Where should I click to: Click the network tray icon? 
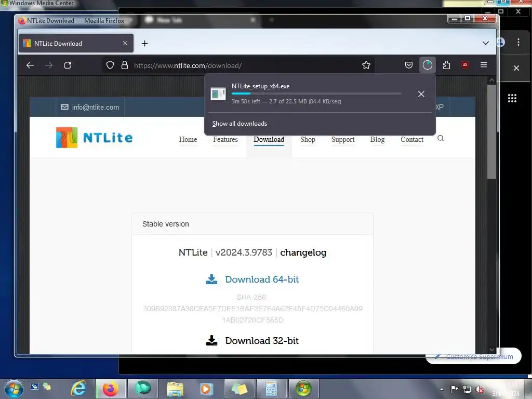coord(467,389)
